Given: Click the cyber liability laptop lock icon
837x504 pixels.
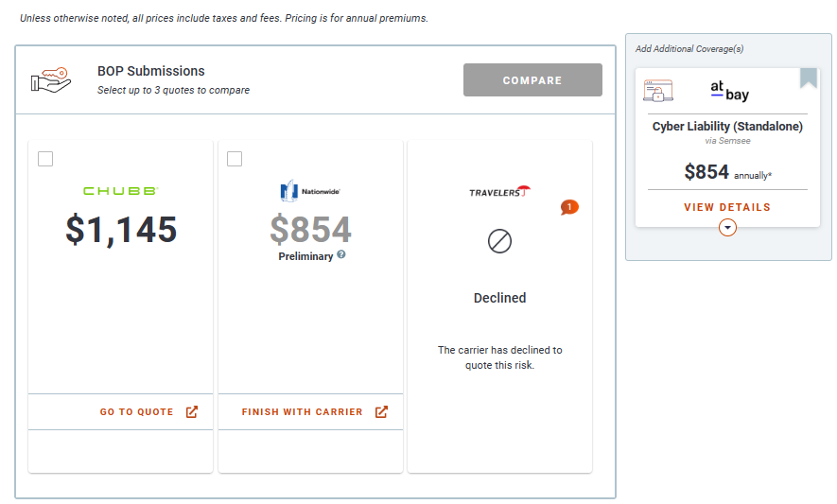Looking at the screenshot, I should point(658,91).
